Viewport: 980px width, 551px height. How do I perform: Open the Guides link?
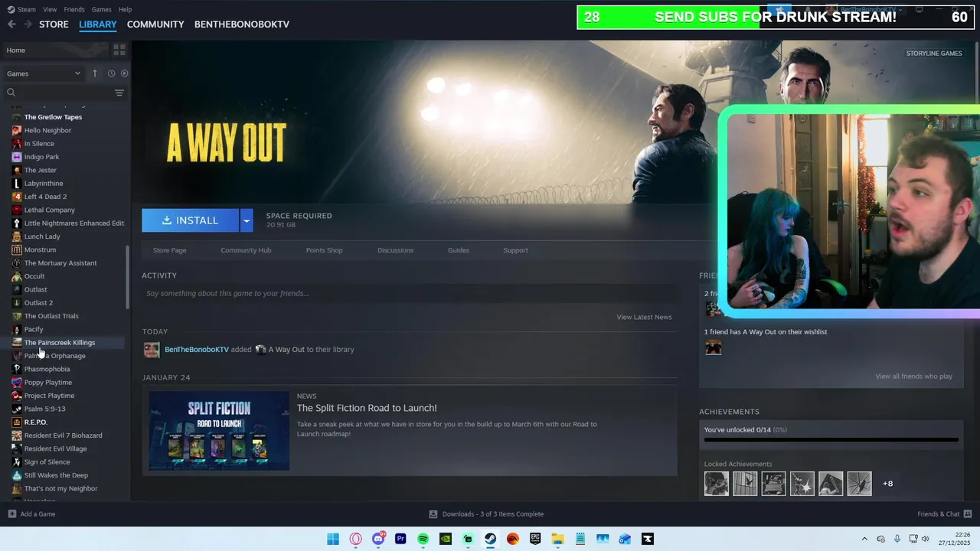click(x=459, y=250)
